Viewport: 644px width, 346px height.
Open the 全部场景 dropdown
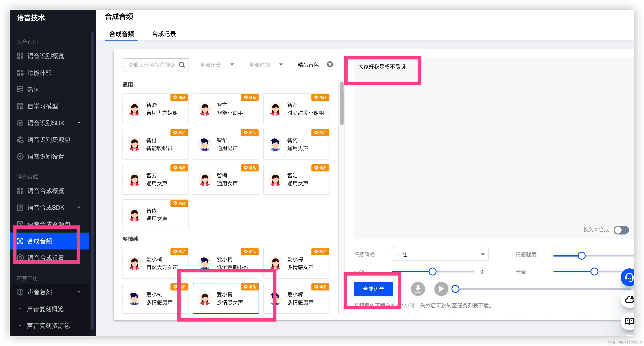click(x=217, y=65)
